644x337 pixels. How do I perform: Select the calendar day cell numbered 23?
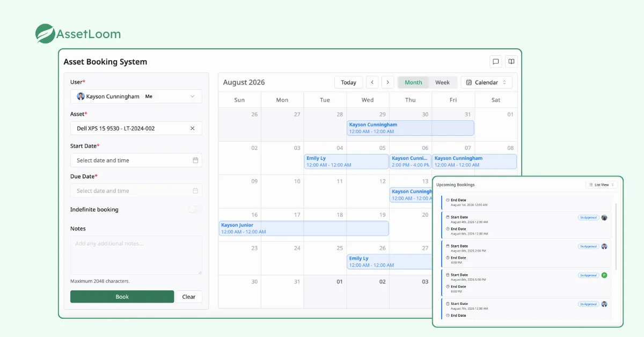[x=240, y=259]
